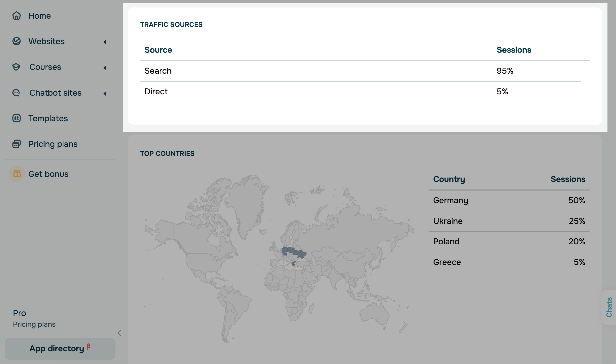Go to Home in sidebar
This screenshot has width=616, height=364.
(x=40, y=16)
